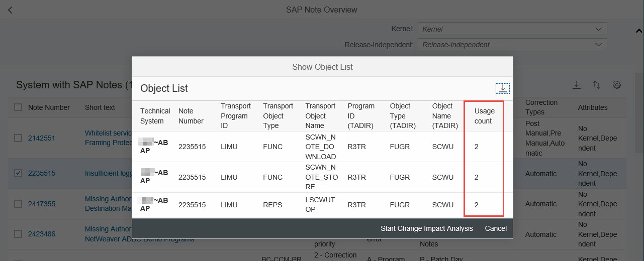Click the Transport Object Type column header
Viewport: 644px width, 261px height.
[278, 116]
